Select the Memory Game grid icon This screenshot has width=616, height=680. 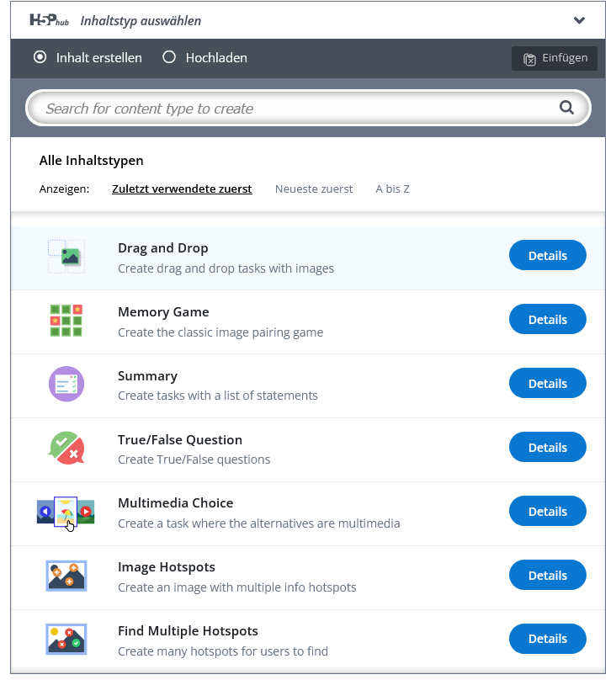pyautogui.click(x=66, y=321)
